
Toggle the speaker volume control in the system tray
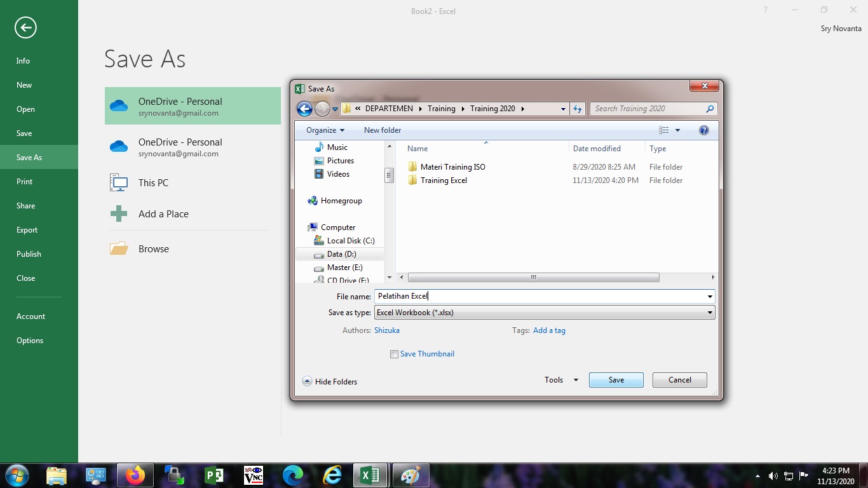773,475
